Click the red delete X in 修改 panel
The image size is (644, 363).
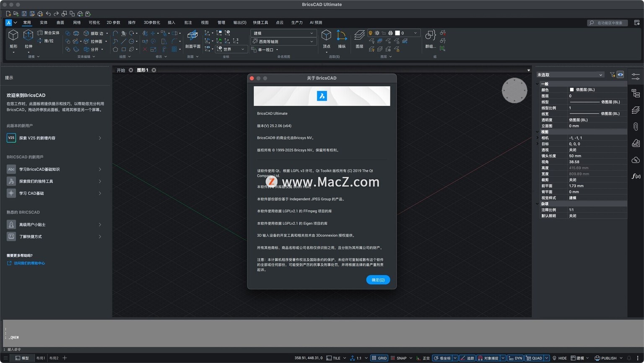point(145,49)
